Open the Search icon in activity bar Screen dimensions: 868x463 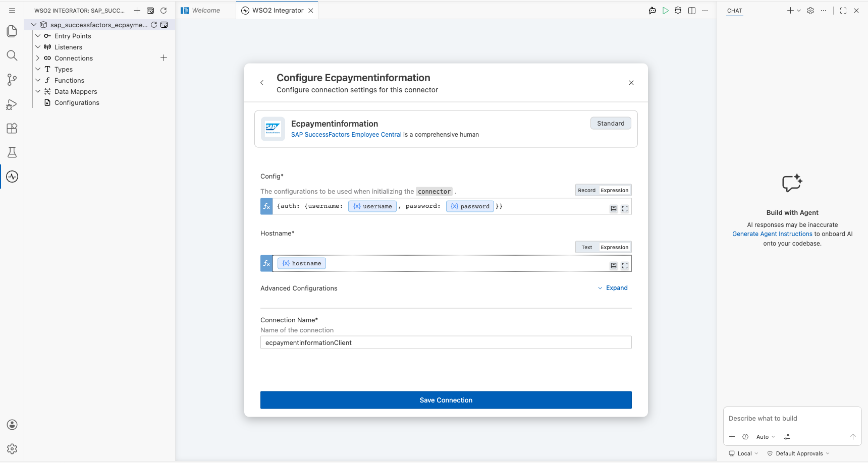[12, 55]
